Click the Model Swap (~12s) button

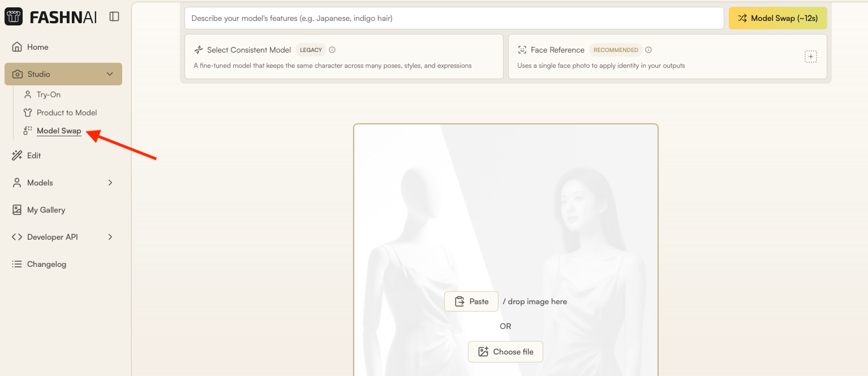tap(778, 18)
